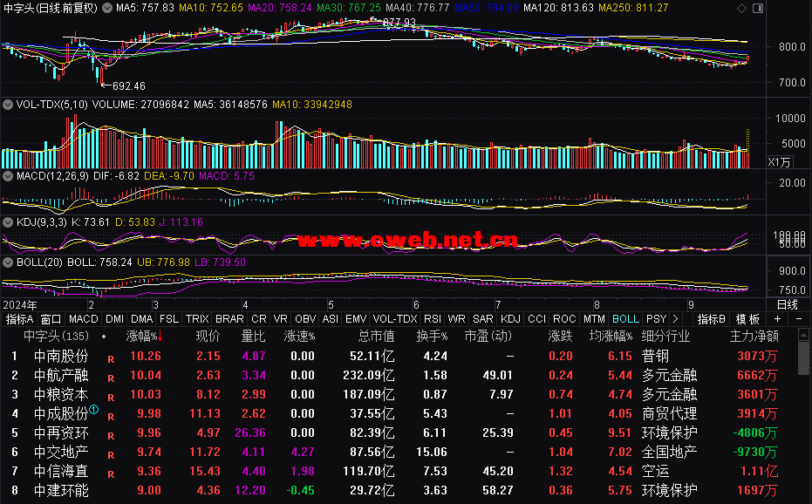Click the 中字头(135) sector header
812x504 pixels.
coord(56,337)
